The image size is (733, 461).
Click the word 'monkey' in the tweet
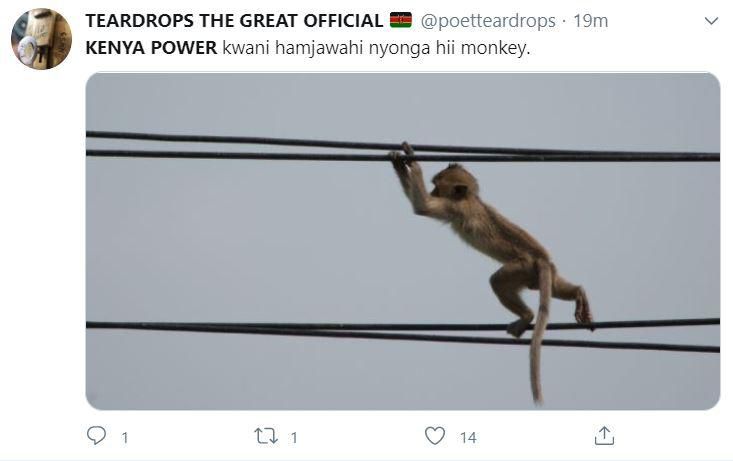click(x=499, y=48)
